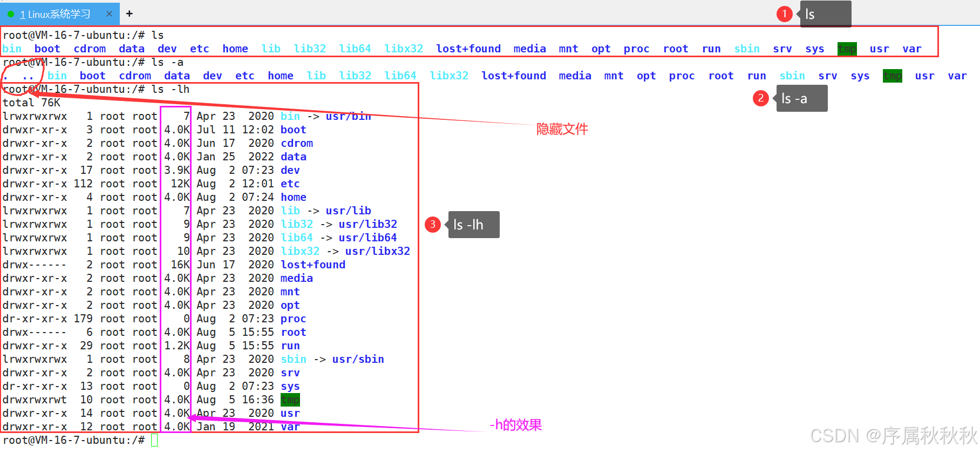Click "sbin" in the ls -a output row
Screen dimensions: 980x453
coord(792,76)
